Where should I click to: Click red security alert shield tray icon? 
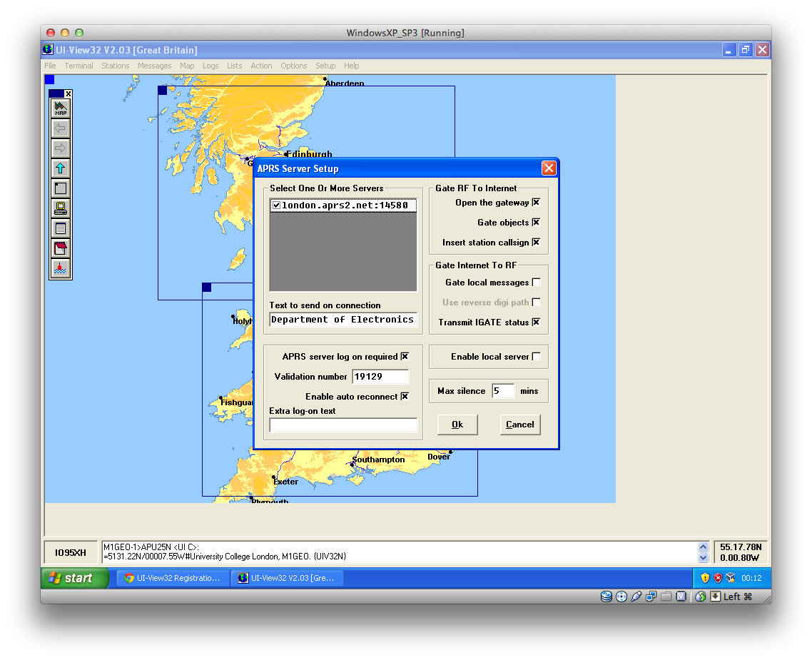tap(718, 578)
